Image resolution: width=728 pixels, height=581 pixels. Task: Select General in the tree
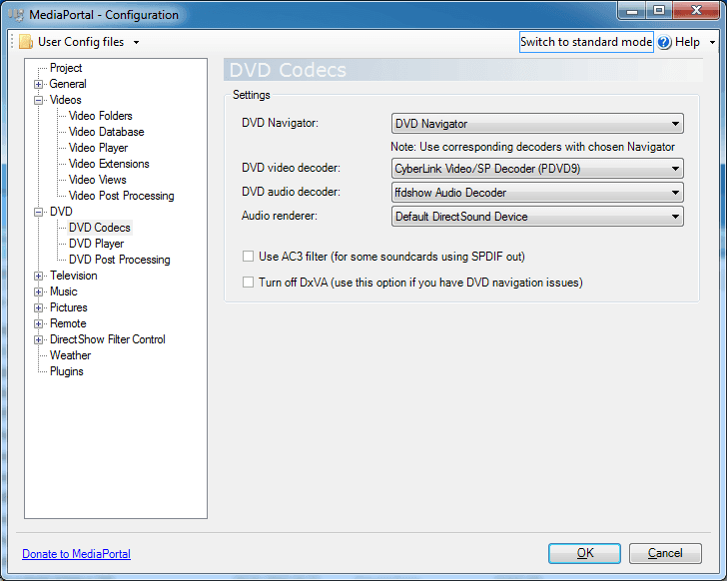point(68,84)
